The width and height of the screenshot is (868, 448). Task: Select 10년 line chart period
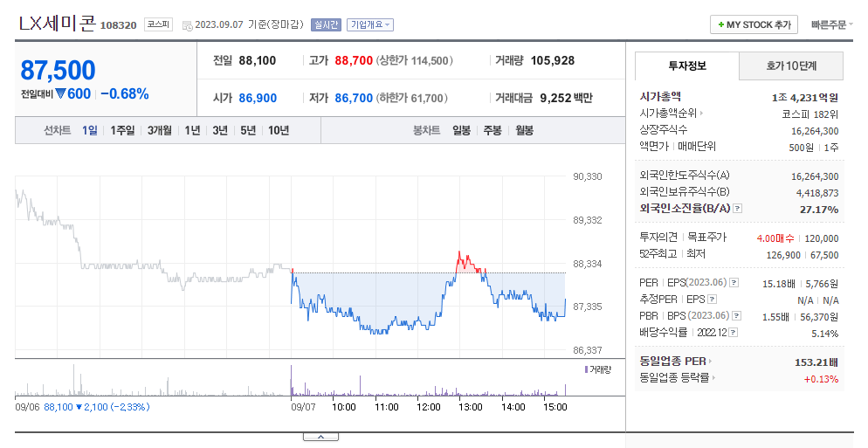point(279,131)
